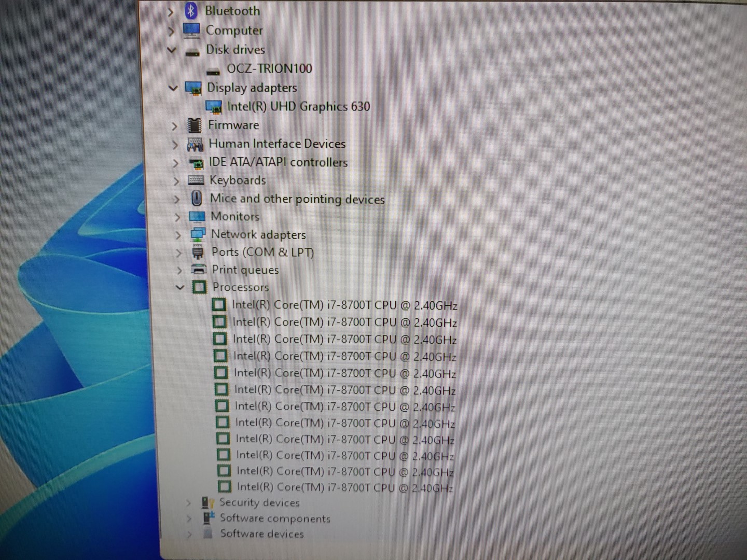Viewport: 747px width, 560px height.
Task: Click the Firmware chip icon
Action: coord(195,125)
